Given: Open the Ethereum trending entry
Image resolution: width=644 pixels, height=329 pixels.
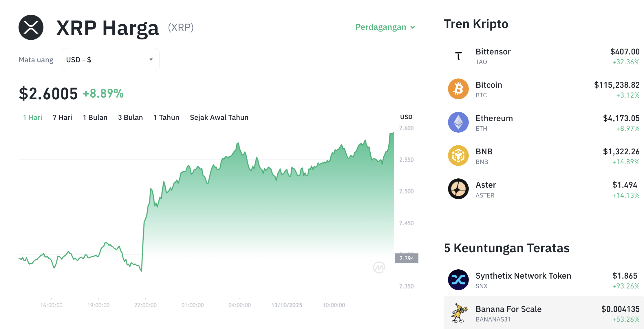Looking at the screenshot, I should (494, 118).
